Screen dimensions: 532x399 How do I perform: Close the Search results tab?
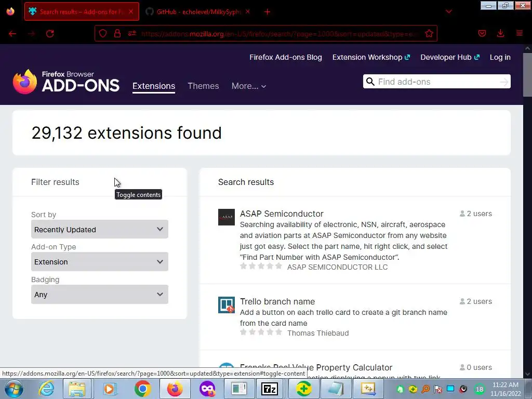click(131, 11)
